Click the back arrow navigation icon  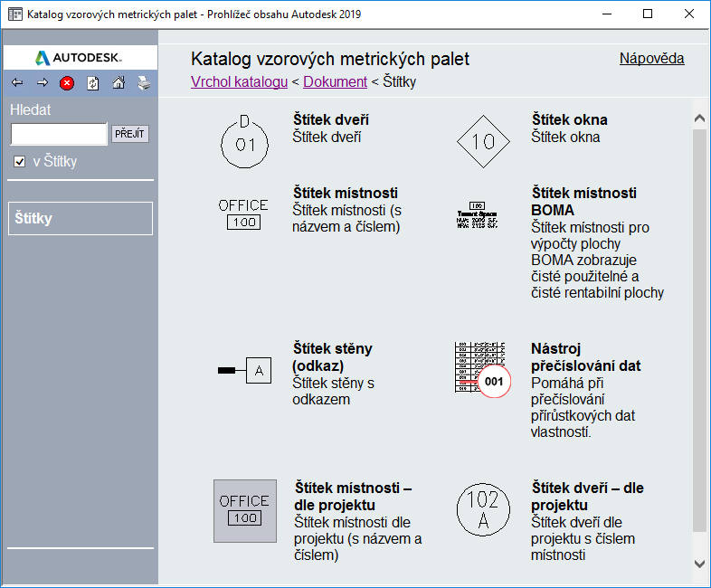click(17, 83)
